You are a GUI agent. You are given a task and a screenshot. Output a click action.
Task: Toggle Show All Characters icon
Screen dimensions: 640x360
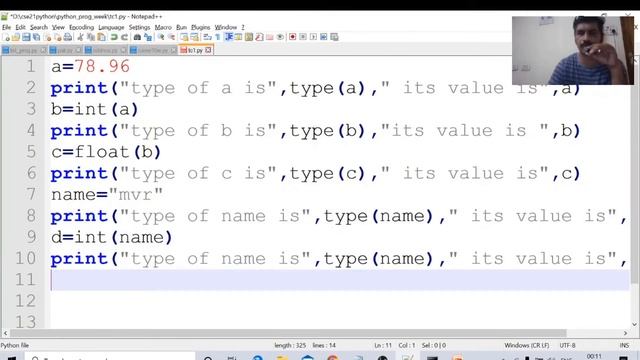218,37
